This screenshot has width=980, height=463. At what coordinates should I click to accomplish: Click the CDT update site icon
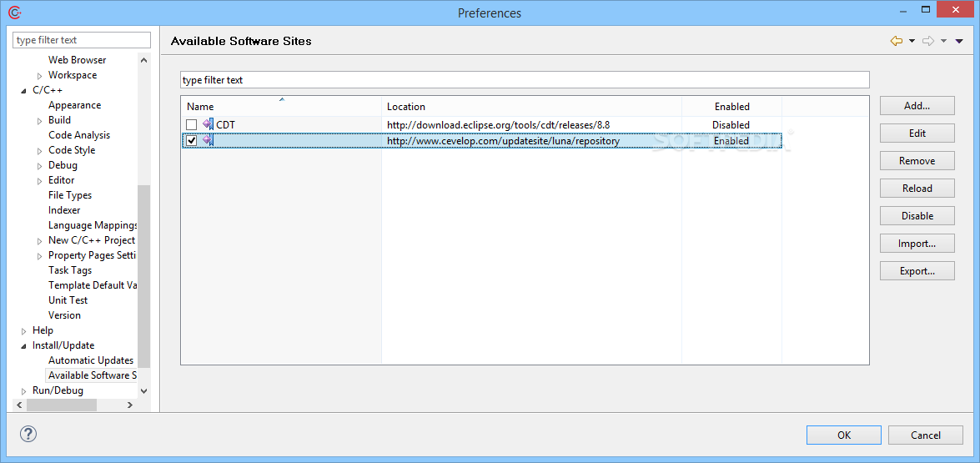point(209,124)
